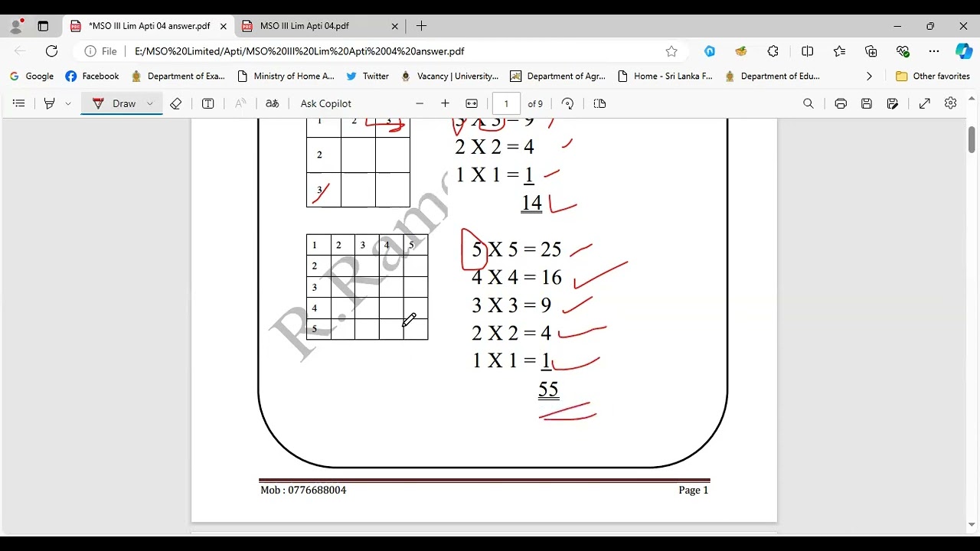Expand the Highlight color dropdown arrow
This screenshot has width=980, height=551.
pyautogui.click(x=68, y=103)
